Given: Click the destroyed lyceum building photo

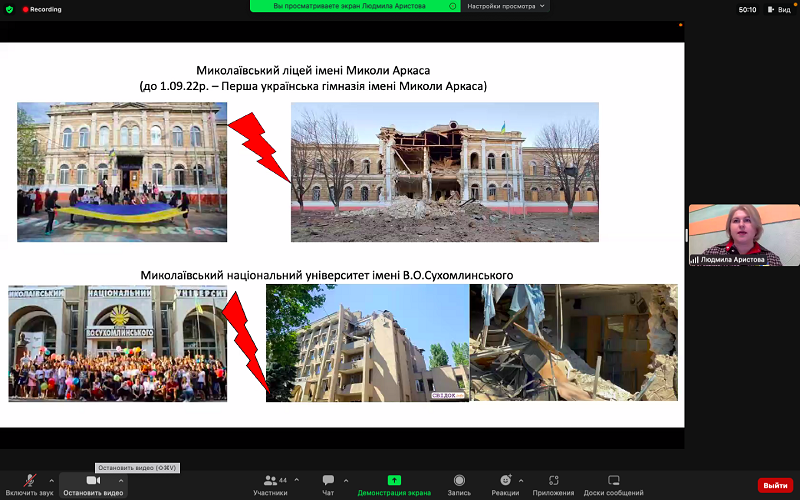Looking at the screenshot, I should tap(444, 172).
